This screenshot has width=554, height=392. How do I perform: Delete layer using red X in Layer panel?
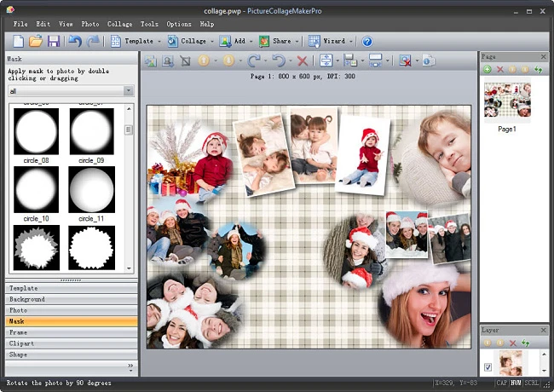(x=513, y=343)
